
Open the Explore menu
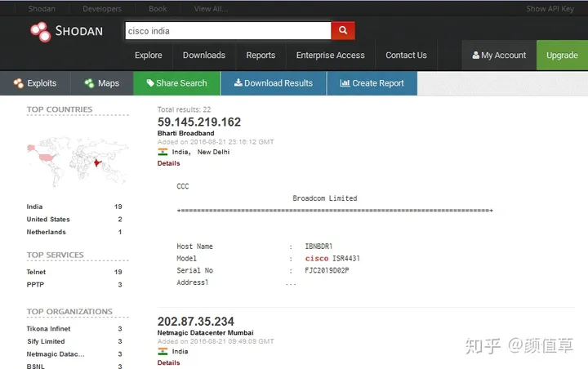149,56
